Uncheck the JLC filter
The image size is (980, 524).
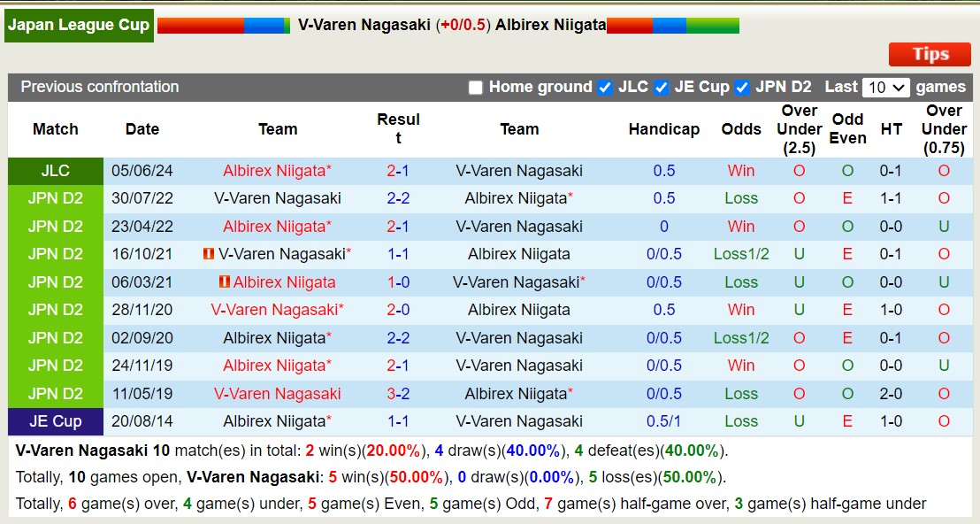[x=605, y=87]
